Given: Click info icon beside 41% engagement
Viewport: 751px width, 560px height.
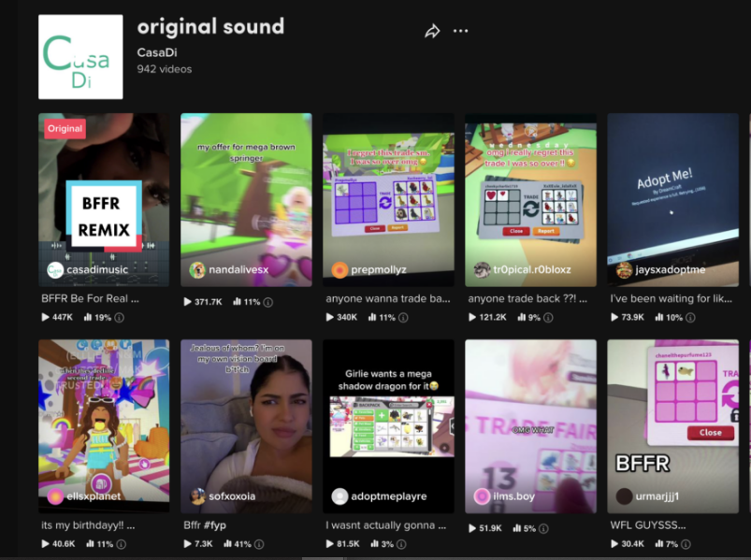Looking at the screenshot, I should click(259, 544).
